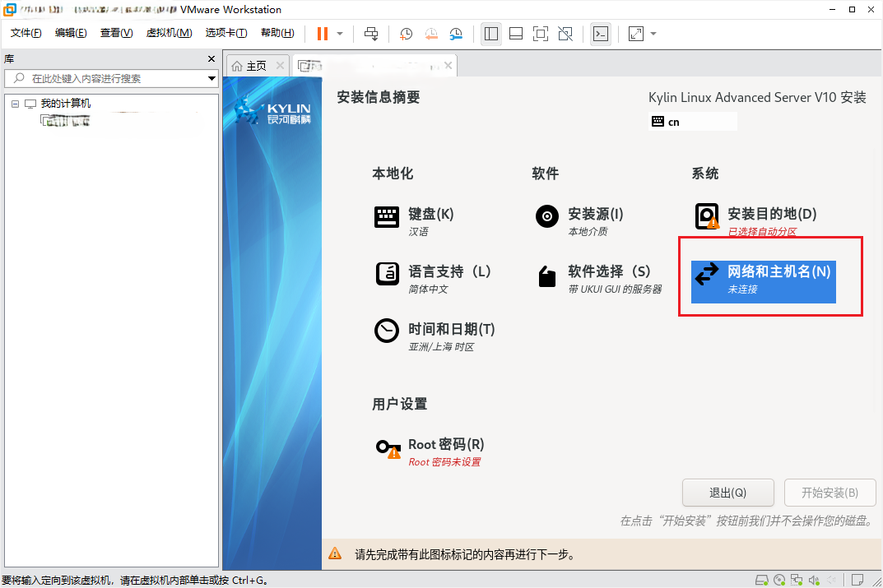Toggle the library sidebar view

click(x=491, y=34)
